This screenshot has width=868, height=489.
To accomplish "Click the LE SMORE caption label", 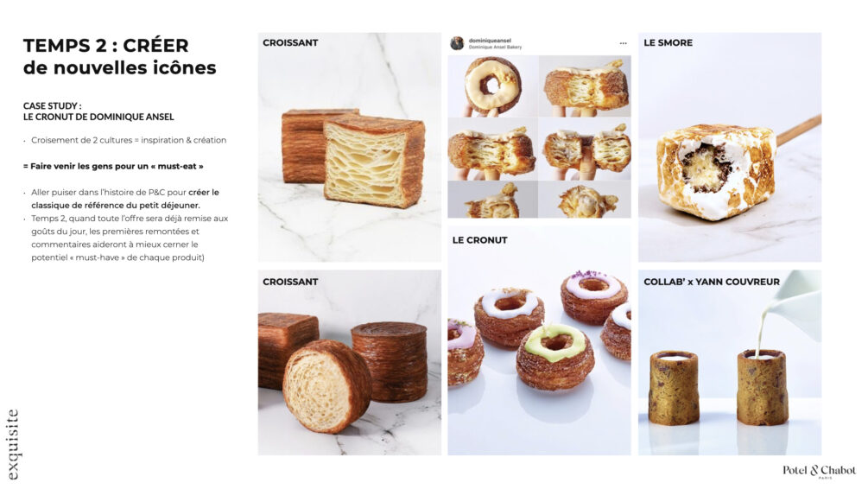I will click(x=668, y=42).
